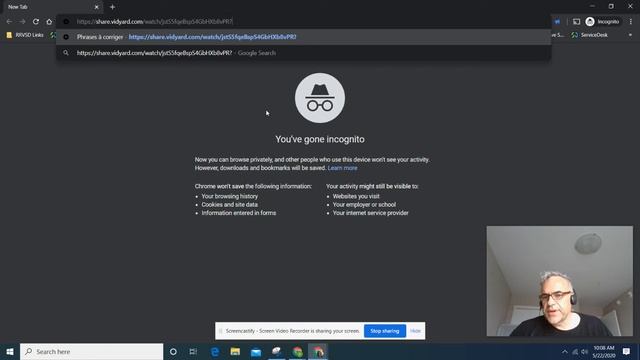Open the Chrome taskbar icon
This screenshot has height=360, width=640.
coord(298,352)
